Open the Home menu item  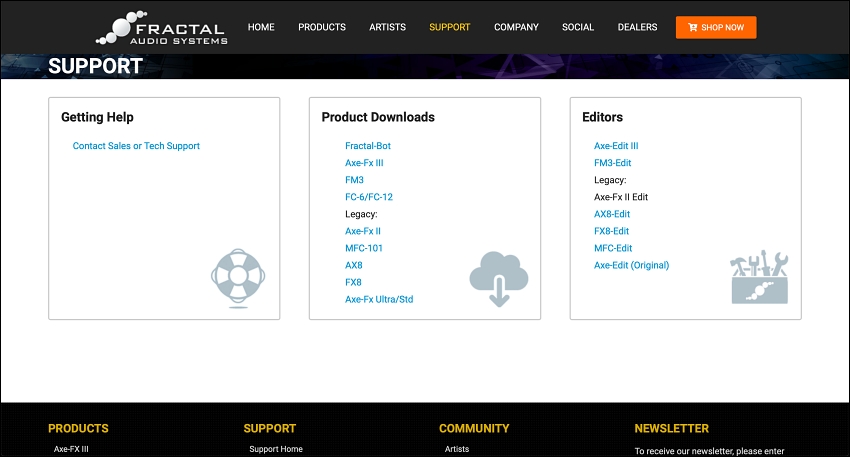point(261,27)
